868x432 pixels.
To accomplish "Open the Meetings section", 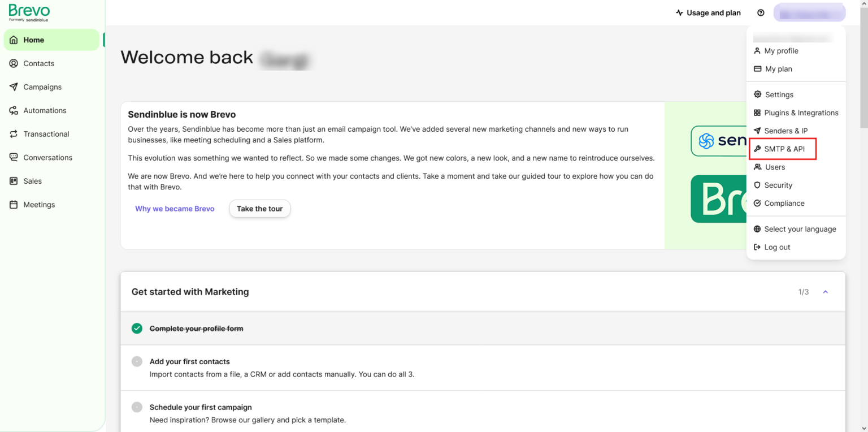I will coord(38,204).
